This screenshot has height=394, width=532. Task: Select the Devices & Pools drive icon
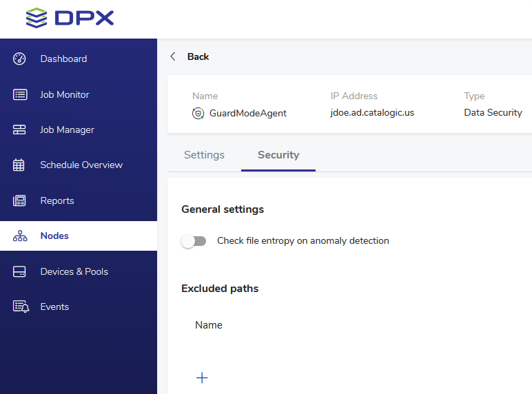19,271
